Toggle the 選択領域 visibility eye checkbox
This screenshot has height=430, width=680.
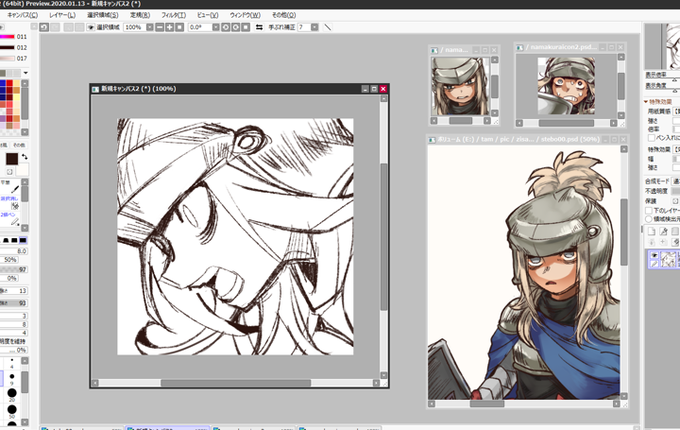coord(91,27)
